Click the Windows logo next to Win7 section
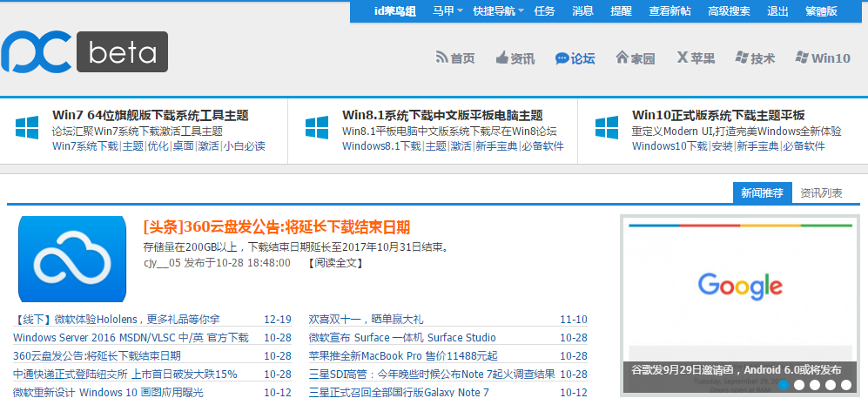Image resolution: width=868 pixels, height=405 pixels. pyautogui.click(x=27, y=127)
